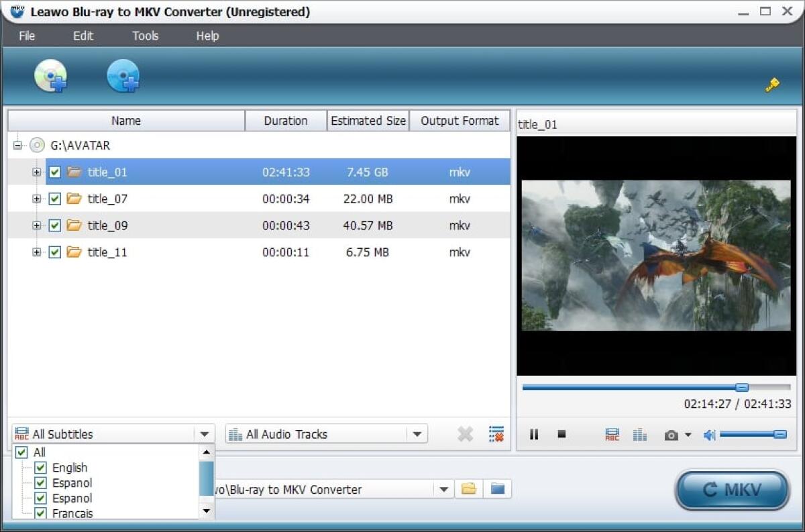This screenshot has height=532, width=805.
Task: Uncheck the English subtitle checkbox
Action: pos(42,468)
